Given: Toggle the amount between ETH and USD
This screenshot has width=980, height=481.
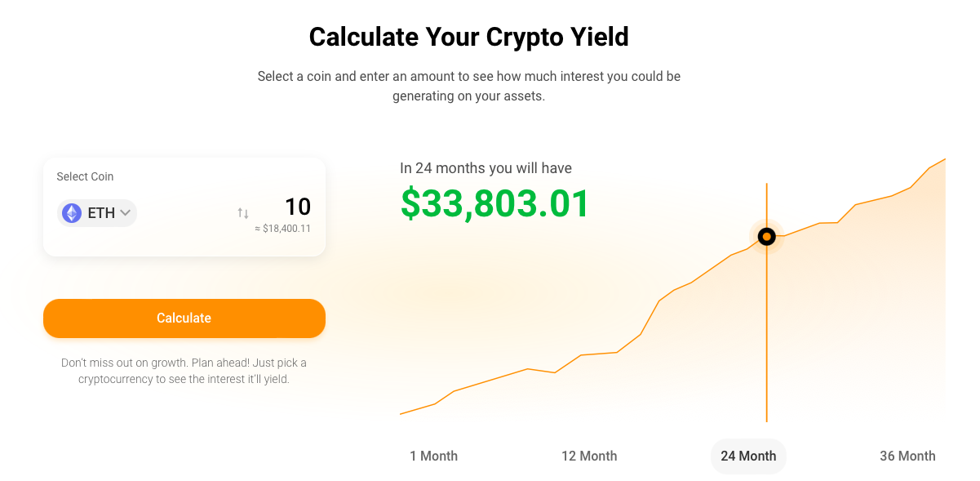Looking at the screenshot, I should (x=242, y=212).
